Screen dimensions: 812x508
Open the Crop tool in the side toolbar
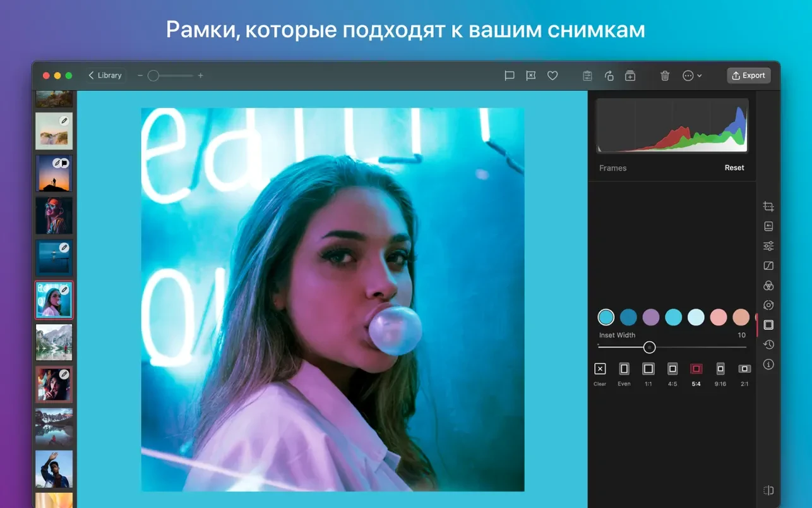point(768,207)
